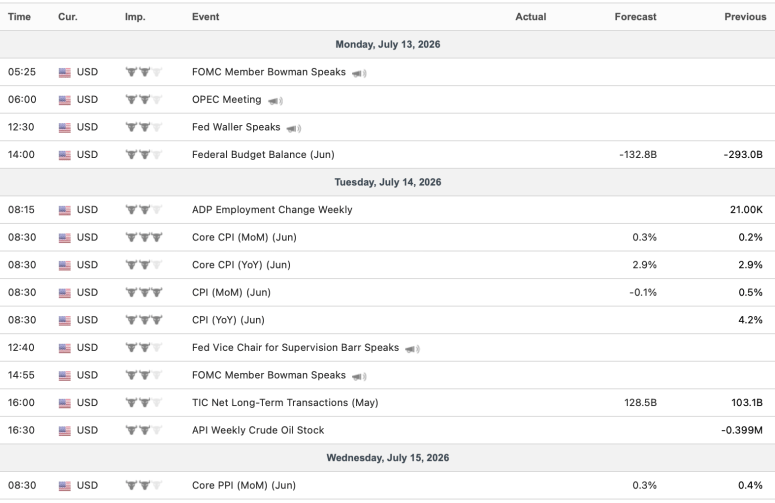
Task: Click US flag in Federal Budget Balance row
Action: [65, 156]
